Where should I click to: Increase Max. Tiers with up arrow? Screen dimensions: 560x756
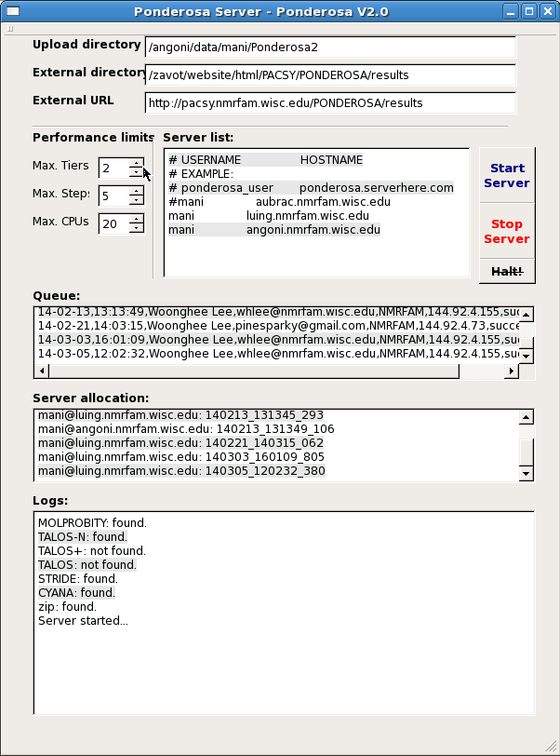point(137,164)
